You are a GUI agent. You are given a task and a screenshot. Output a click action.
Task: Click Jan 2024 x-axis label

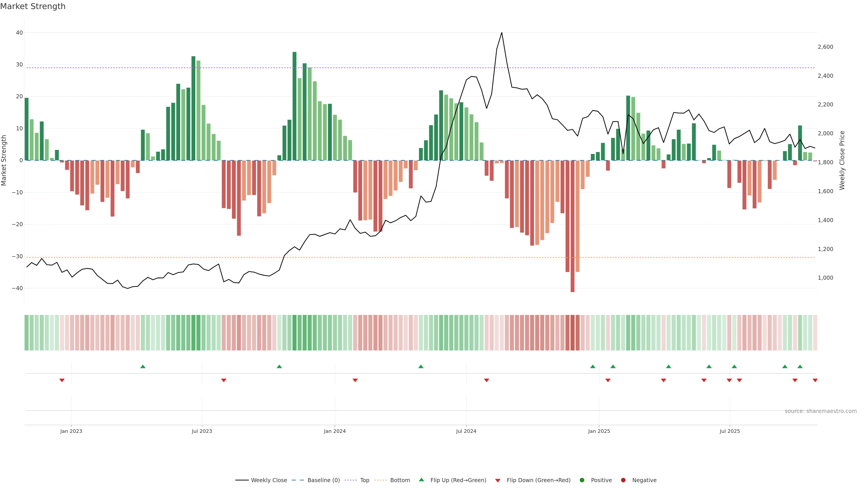click(335, 431)
